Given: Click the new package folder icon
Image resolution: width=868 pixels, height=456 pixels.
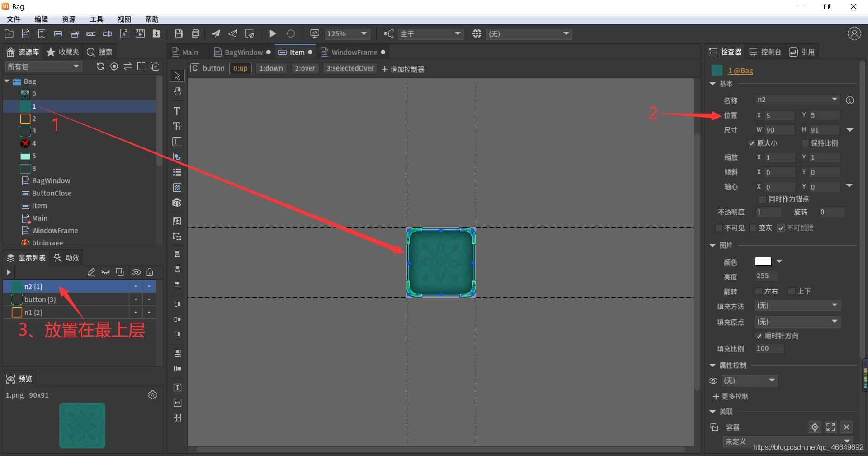Looking at the screenshot, I should coord(9,33).
